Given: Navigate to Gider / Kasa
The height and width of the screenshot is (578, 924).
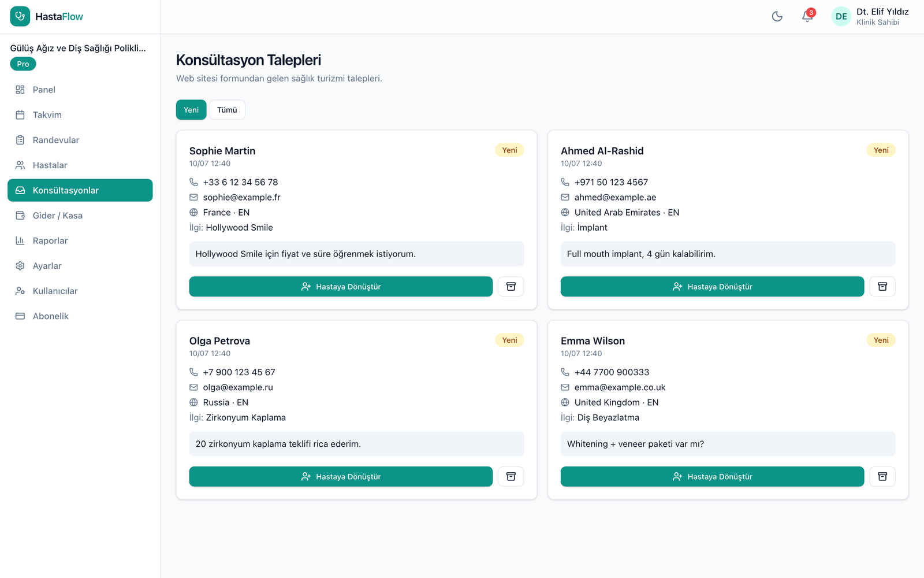Looking at the screenshot, I should (x=80, y=216).
